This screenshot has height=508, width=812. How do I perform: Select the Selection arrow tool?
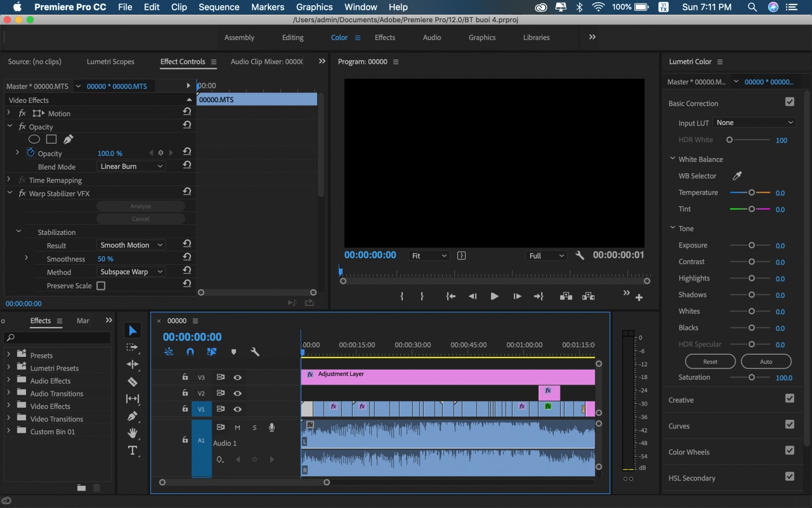click(x=133, y=330)
